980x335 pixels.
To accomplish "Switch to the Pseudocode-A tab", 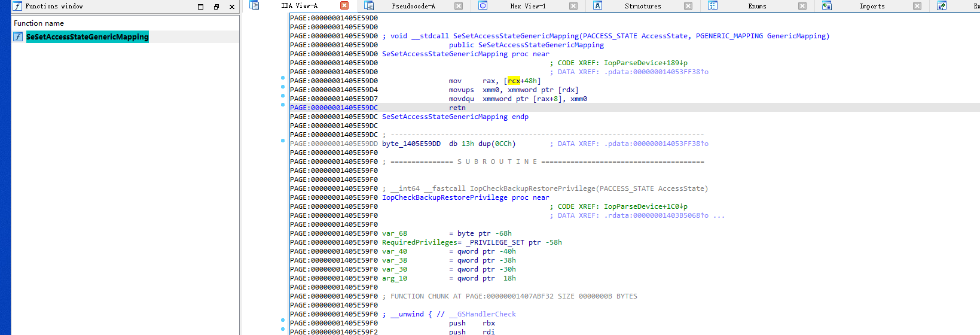I will click(x=413, y=6).
